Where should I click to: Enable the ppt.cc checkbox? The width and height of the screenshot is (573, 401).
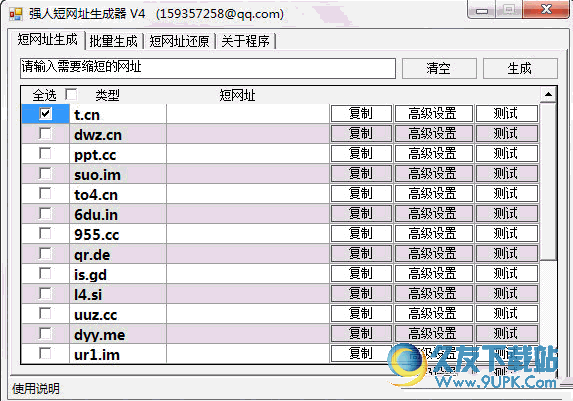point(45,154)
